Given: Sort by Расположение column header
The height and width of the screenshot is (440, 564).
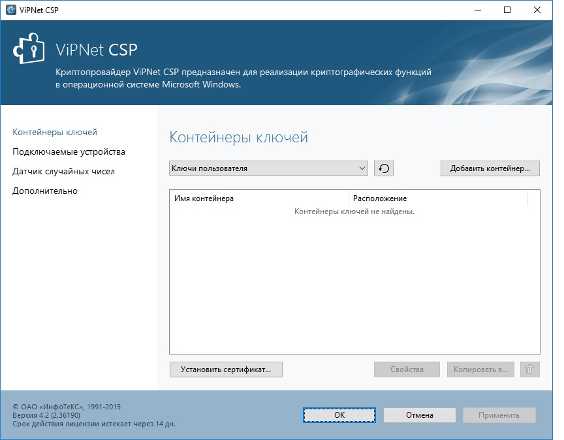Looking at the screenshot, I should tap(438, 198).
